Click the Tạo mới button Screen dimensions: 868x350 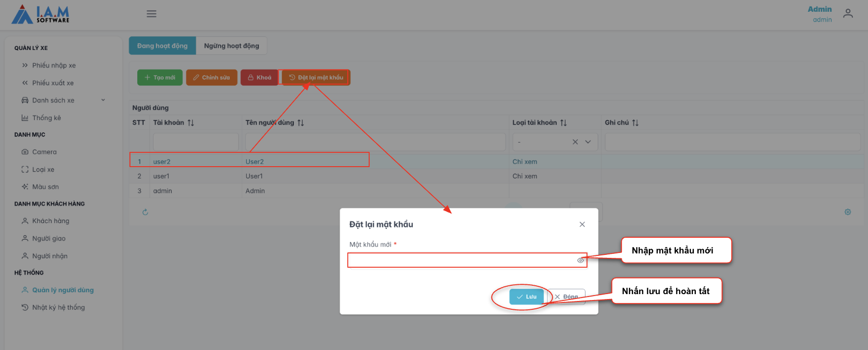(x=160, y=77)
